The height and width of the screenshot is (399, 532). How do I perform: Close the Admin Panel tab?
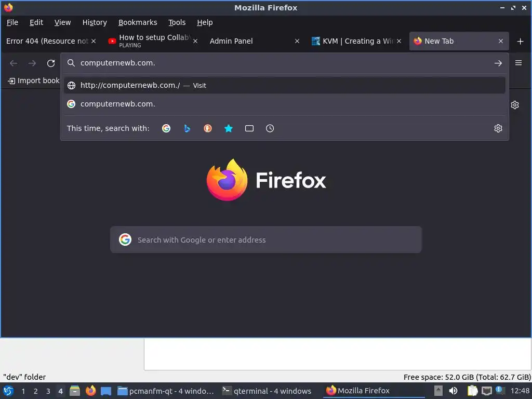click(x=297, y=41)
